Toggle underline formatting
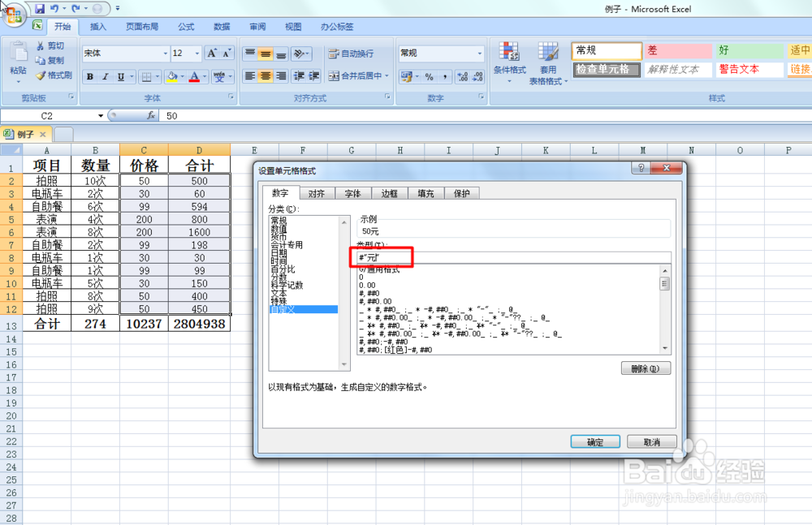This screenshot has width=812, height=525. pos(121,76)
